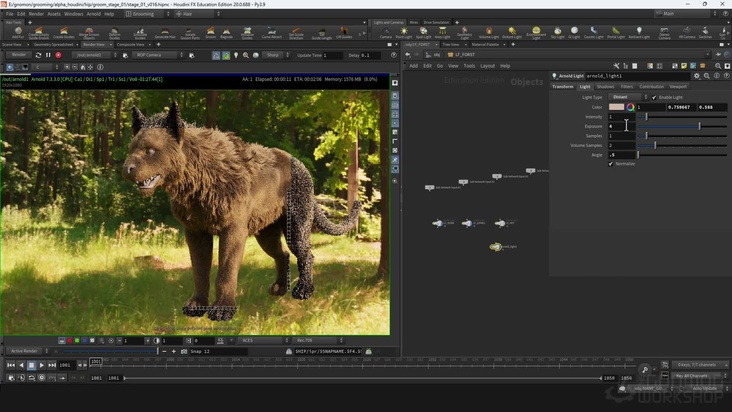Click the Lift Guides shelf tool
This screenshot has height=412, width=732.
(x=344, y=33)
